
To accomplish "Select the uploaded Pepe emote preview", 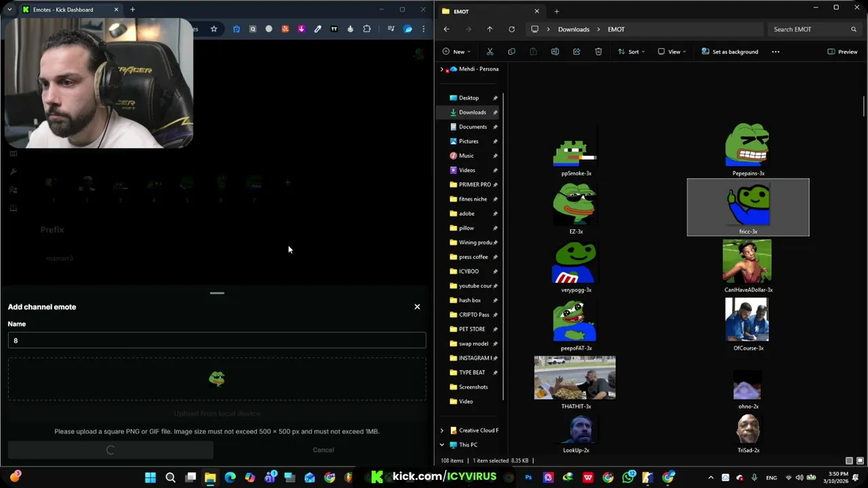I will [x=217, y=378].
